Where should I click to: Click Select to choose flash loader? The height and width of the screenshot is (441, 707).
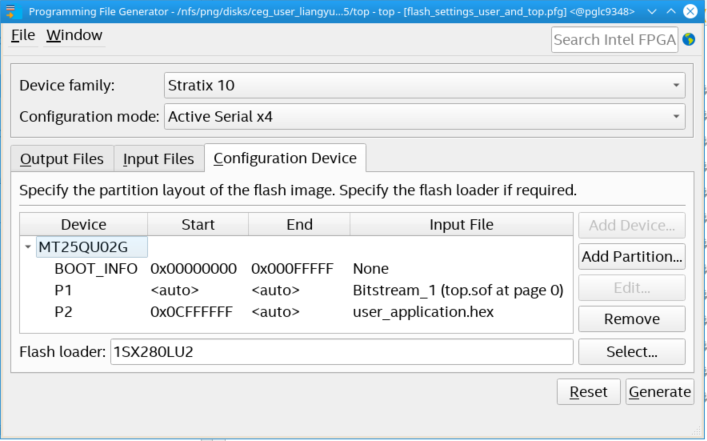[x=632, y=352]
